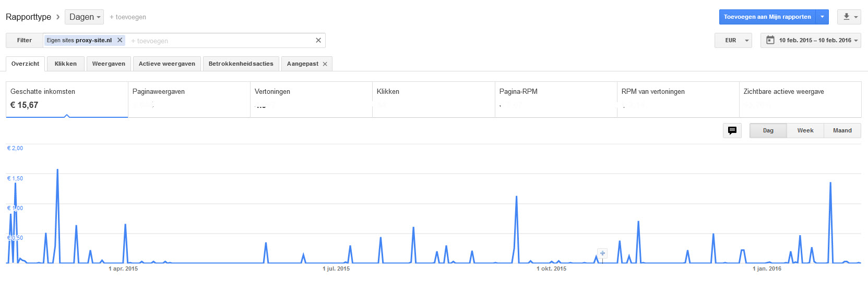This screenshot has width=868, height=281.
Task: Click the Rapporttype breadcrumb chevron
Action: 58,17
